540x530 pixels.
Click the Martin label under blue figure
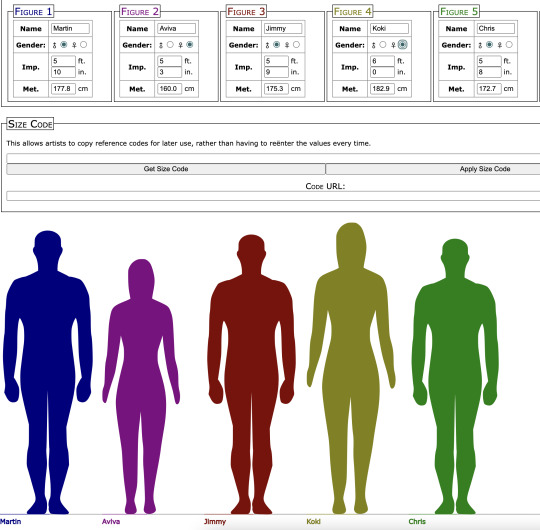coord(10,521)
